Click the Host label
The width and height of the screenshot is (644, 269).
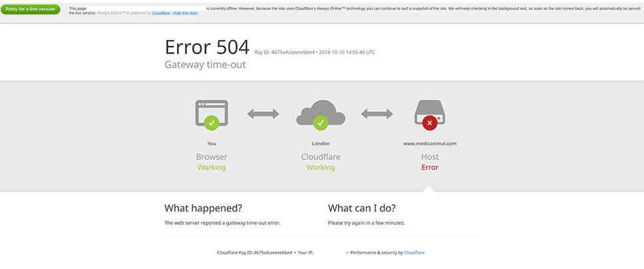pyautogui.click(x=430, y=156)
